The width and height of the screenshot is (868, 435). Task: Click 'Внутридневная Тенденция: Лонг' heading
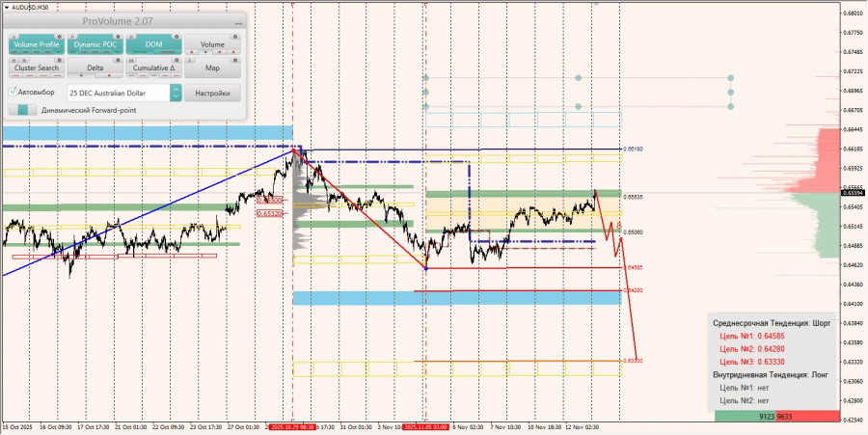tap(771, 374)
